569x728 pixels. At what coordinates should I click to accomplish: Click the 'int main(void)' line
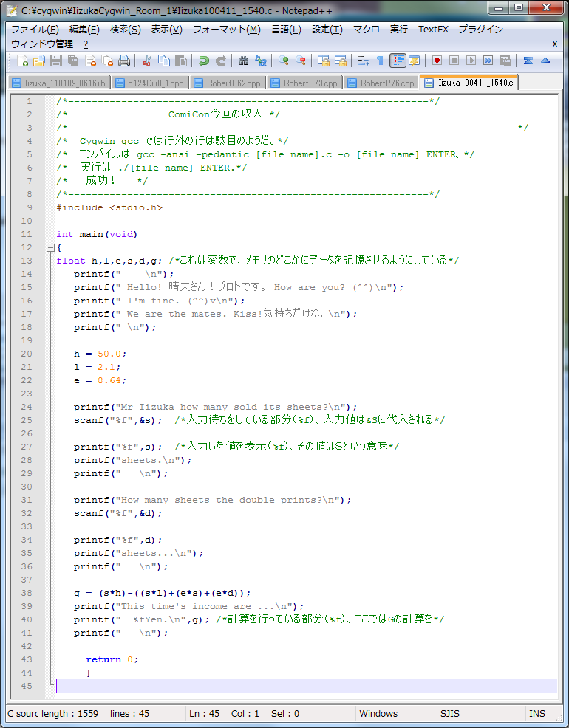(x=97, y=234)
